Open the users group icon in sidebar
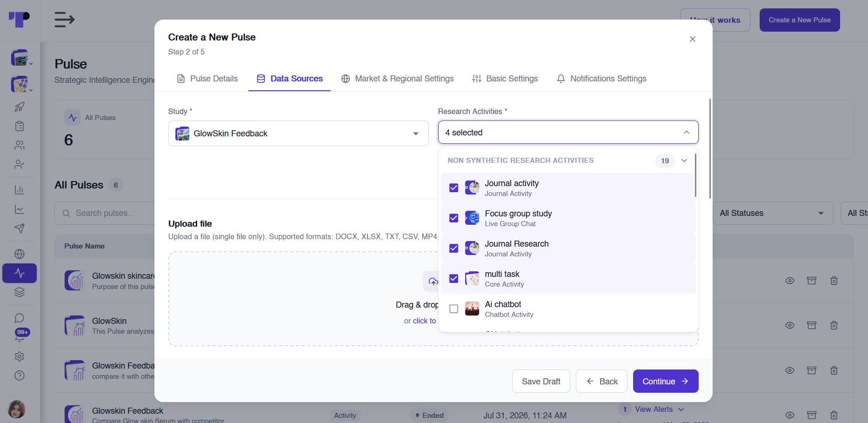 tap(20, 145)
